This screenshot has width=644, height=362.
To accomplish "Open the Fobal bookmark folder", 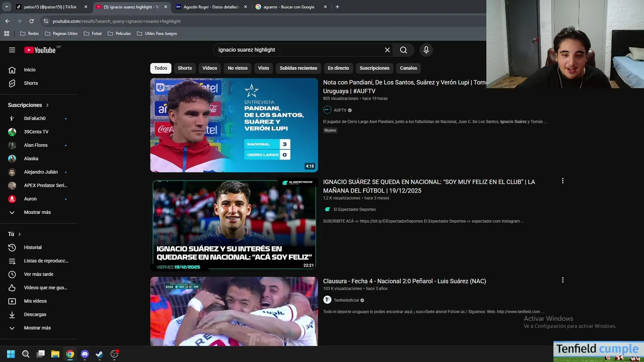I will coord(93,34).
